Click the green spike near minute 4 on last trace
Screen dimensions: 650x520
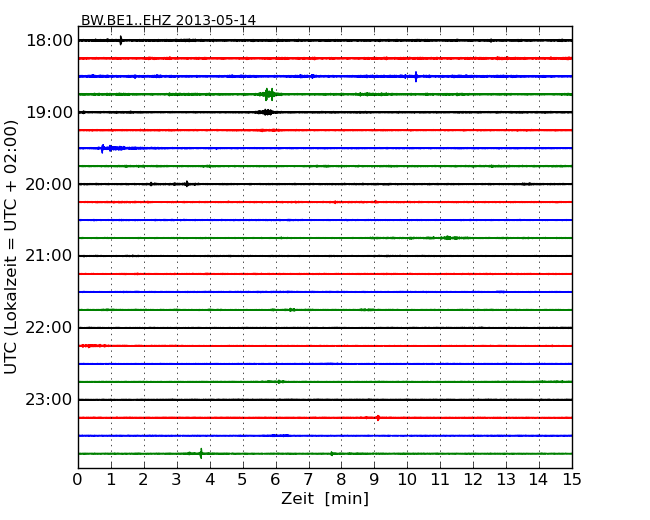pyautogui.click(x=201, y=453)
